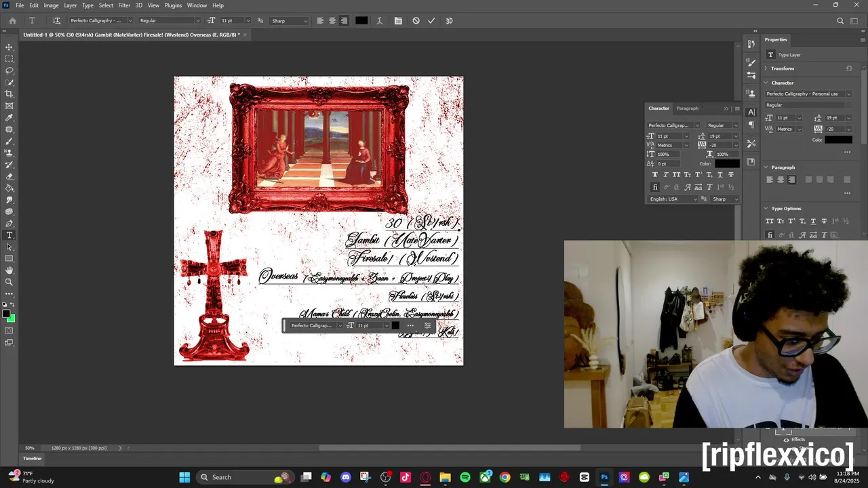The height and width of the screenshot is (488, 868).
Task: Toggle Faux Bold in floating Character panel
Action: coord(654,175)
